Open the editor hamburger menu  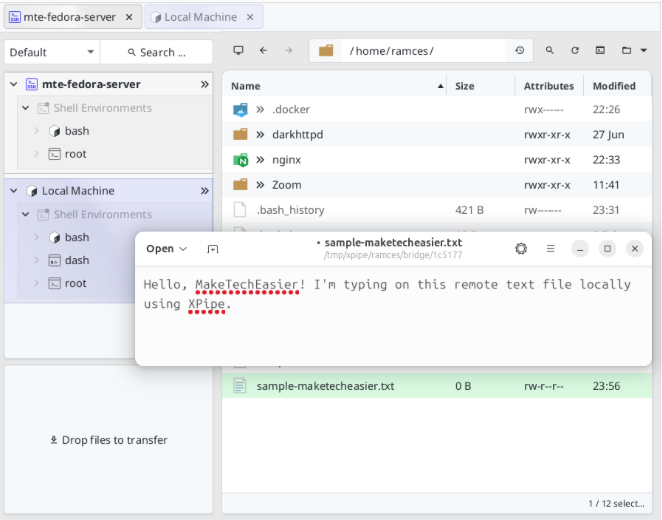(551, 249)
